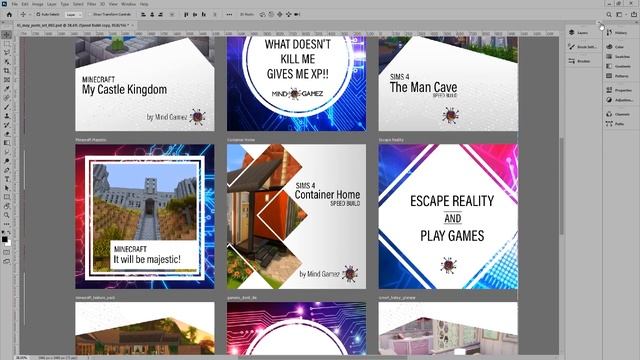Select the Eraser tool
This screenshot has width=640, height=360.
(x=7, y=134)
